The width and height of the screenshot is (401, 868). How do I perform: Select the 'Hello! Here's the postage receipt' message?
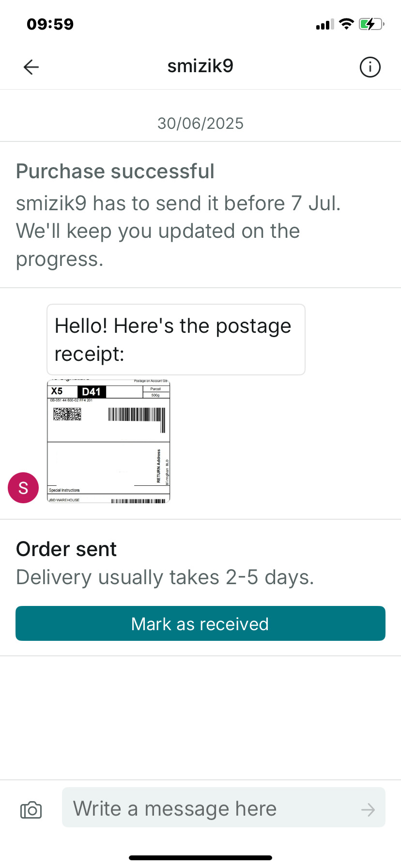pyautogui.click(x=176, y=340)
